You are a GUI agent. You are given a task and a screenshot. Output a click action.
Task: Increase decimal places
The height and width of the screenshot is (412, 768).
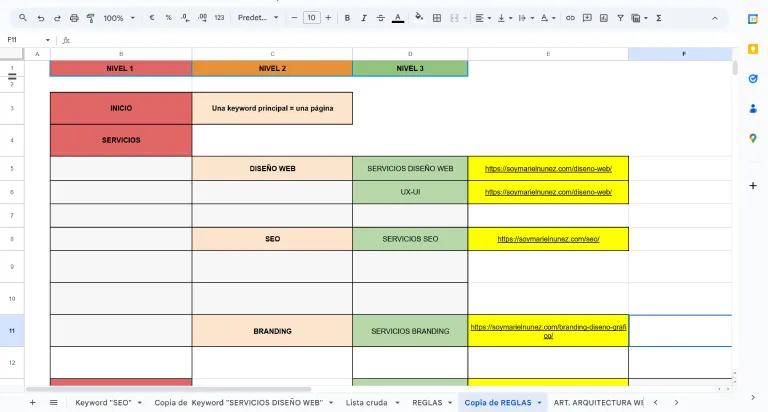(x=202, y=18)
